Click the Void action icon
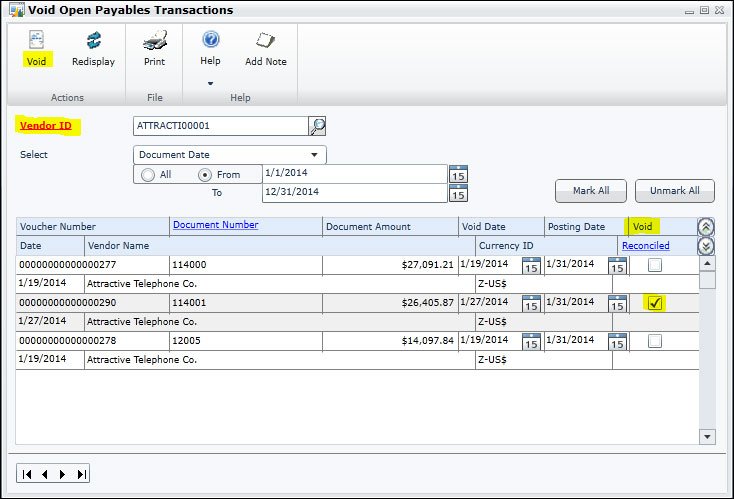734x499 pixels. click(36, 40)
